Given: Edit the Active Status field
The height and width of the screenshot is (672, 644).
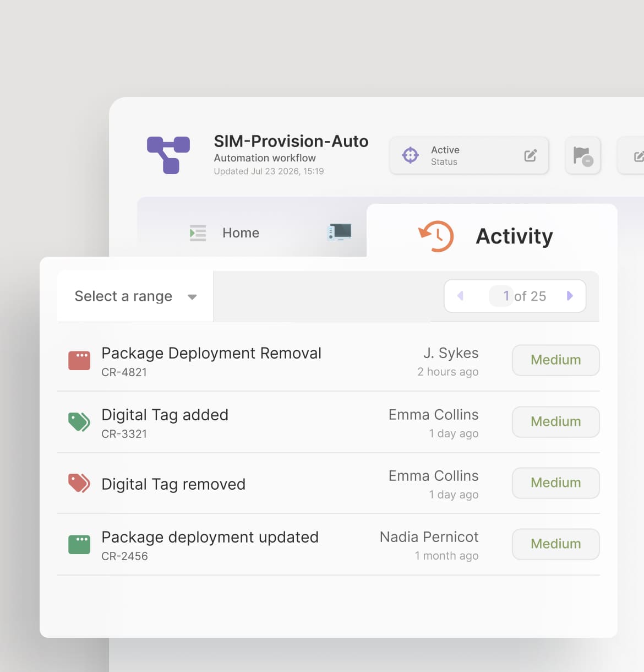Looking at the screenshot, I should click(x=530, y=155).
